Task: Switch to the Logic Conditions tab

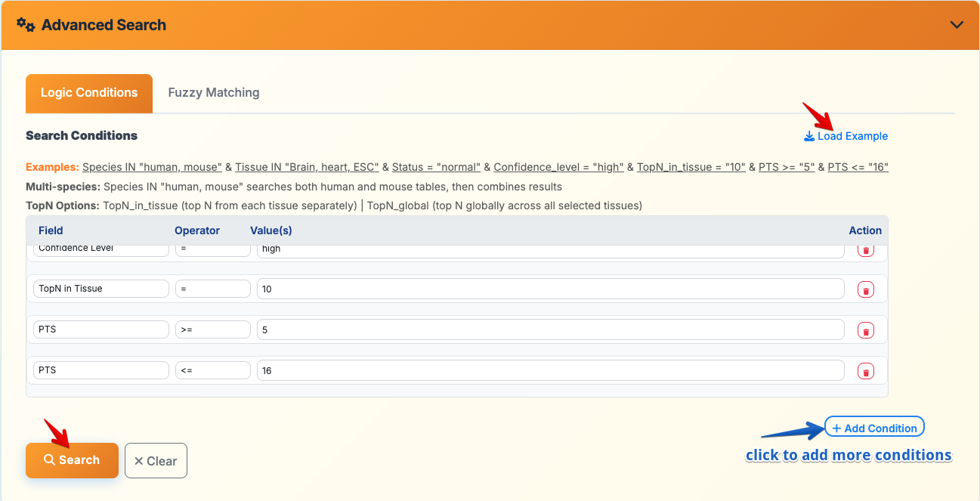Action: pos(89,93)
